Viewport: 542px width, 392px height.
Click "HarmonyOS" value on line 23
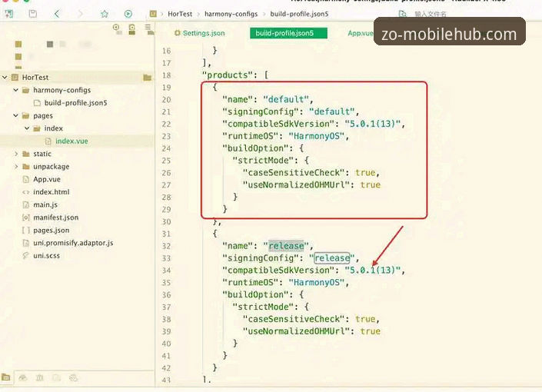[x=317, y=136]
